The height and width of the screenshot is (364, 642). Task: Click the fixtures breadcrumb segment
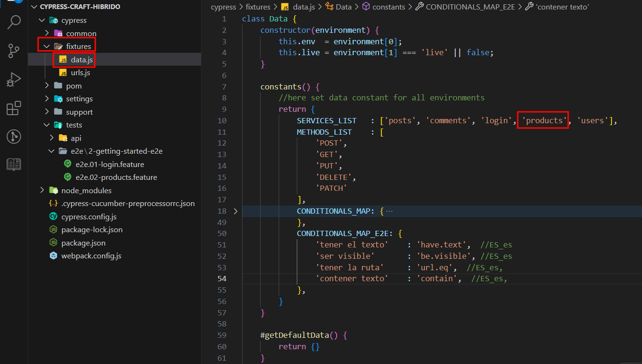click(x=258, y=7)
